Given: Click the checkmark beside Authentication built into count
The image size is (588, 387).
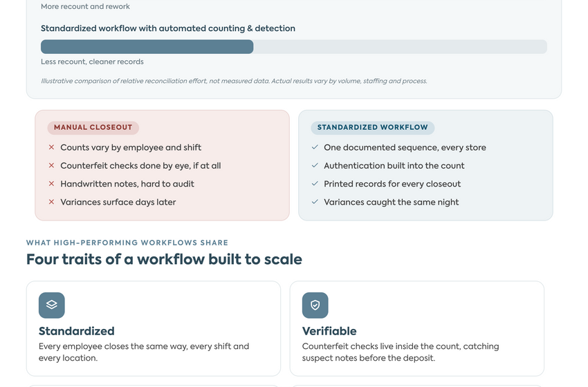Looking at the screenshot, I should [x=315, y=165].
